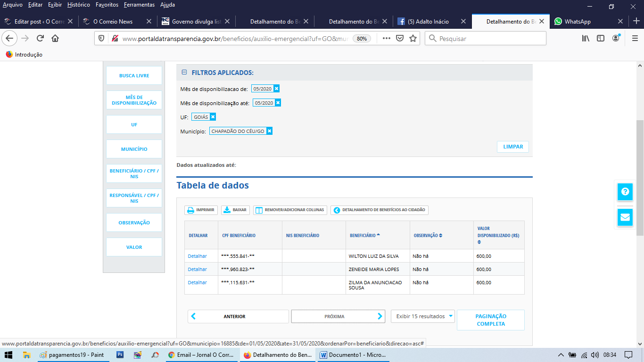Remove the 05/2020 'de' filter with its x
644x362 pixels.
(277, 89)
